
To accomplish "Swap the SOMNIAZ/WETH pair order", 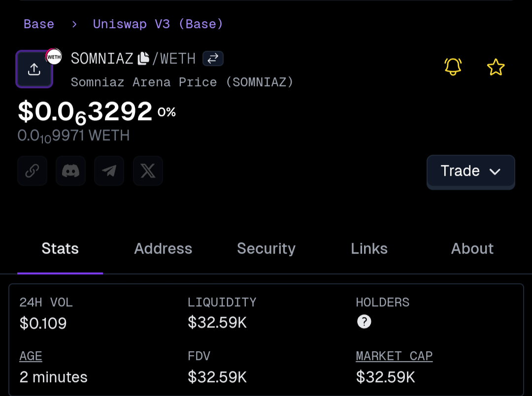I will (213, 59).
